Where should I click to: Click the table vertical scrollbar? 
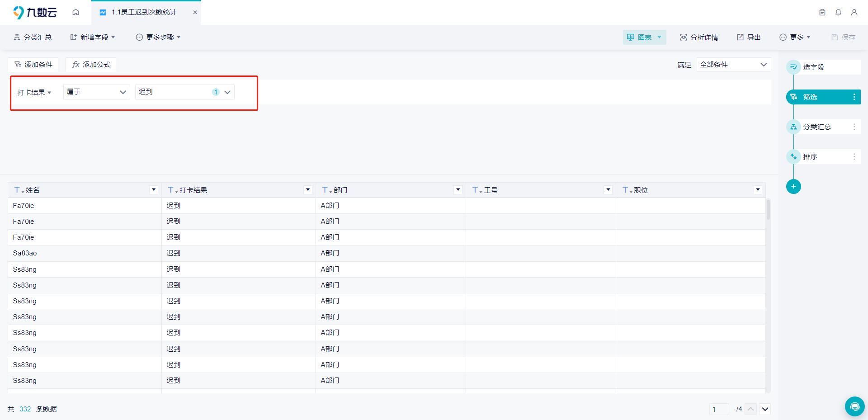[768, 209]
